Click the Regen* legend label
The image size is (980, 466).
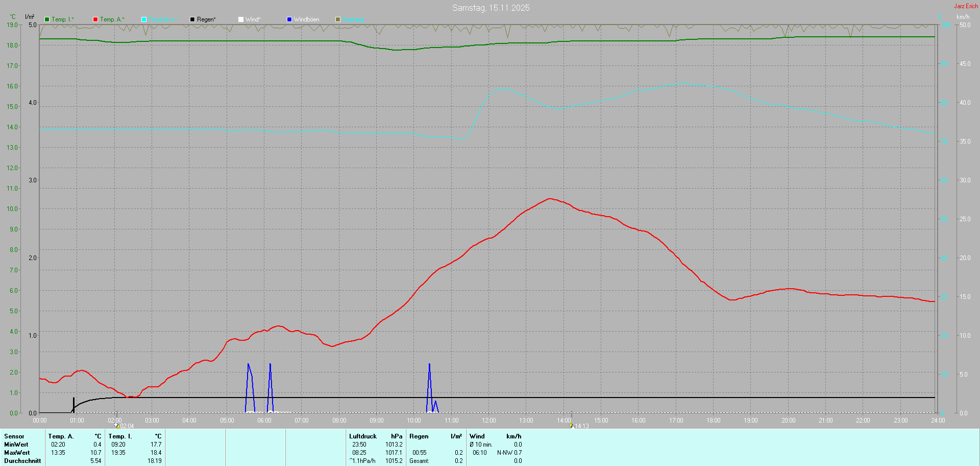pyautogui.click(x=206, y=19)
